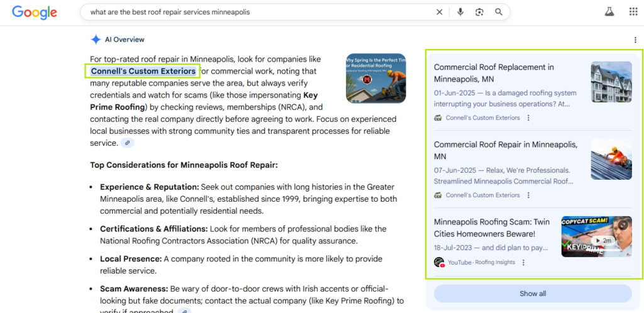Open 'Commercial Roof Replacement in Minneapolis, MN'
644x313 pixels.
pyautogui.click(x=494, y=73)
